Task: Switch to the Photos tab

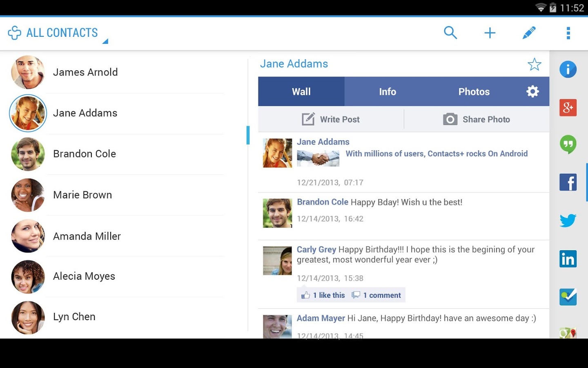Action: 474,91
